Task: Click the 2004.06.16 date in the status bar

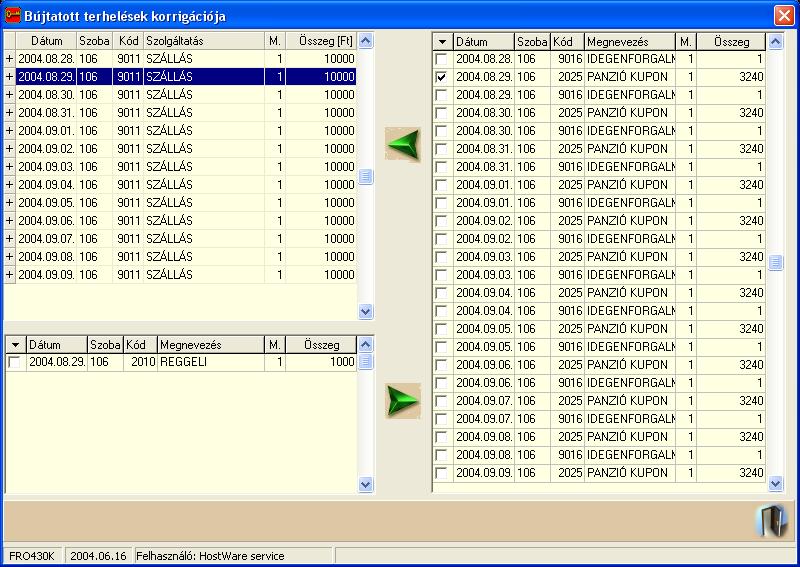Action: [98, 556]
